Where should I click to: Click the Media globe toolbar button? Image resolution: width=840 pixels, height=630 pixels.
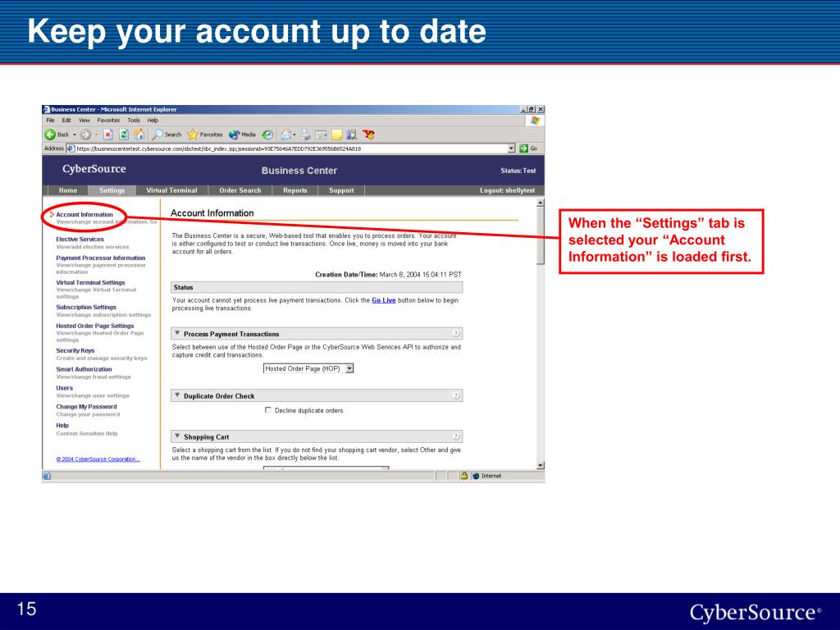coord(242,135)
